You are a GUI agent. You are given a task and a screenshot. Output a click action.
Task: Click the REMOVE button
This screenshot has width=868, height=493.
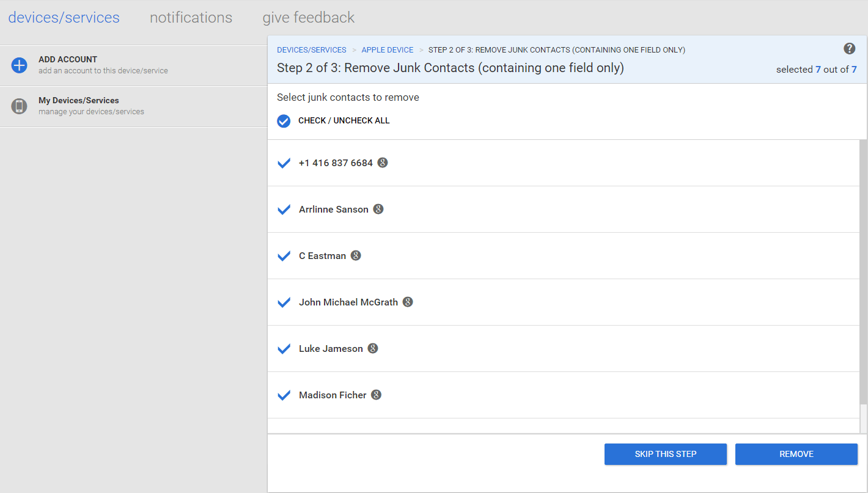pos(796,454)
